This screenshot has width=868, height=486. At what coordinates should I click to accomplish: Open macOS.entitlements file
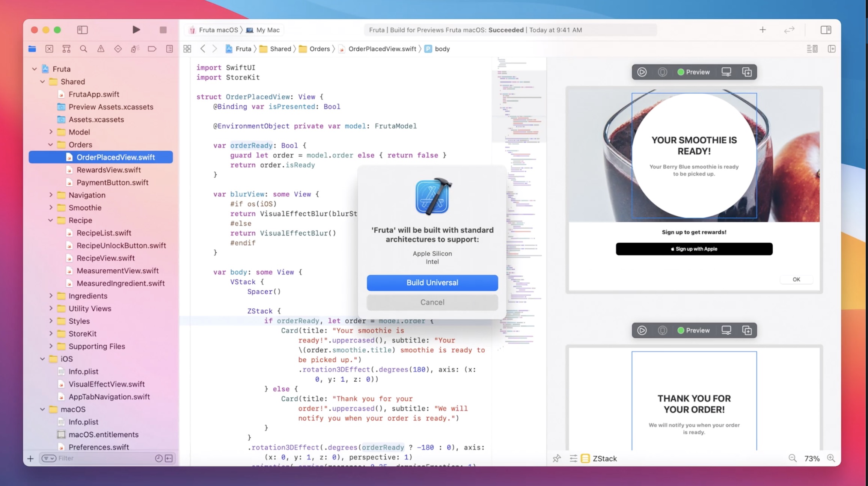pos(101,435)
